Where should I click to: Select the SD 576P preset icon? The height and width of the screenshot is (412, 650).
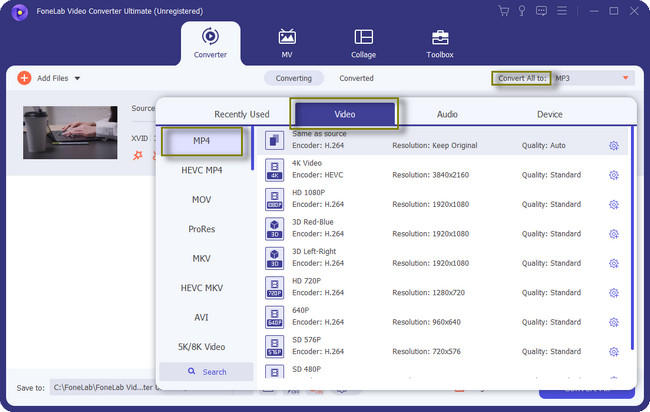coord(274,347)
